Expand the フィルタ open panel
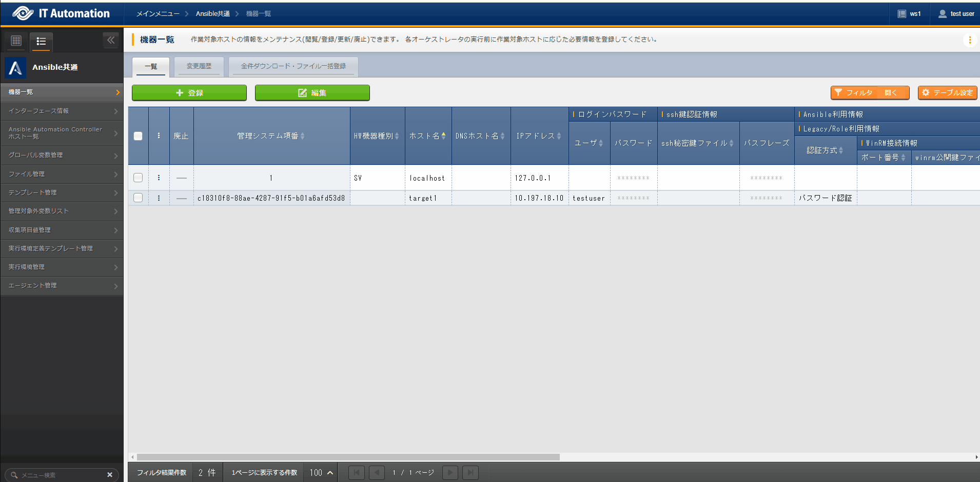Screen dimensions: 980x482 point(870,93)
